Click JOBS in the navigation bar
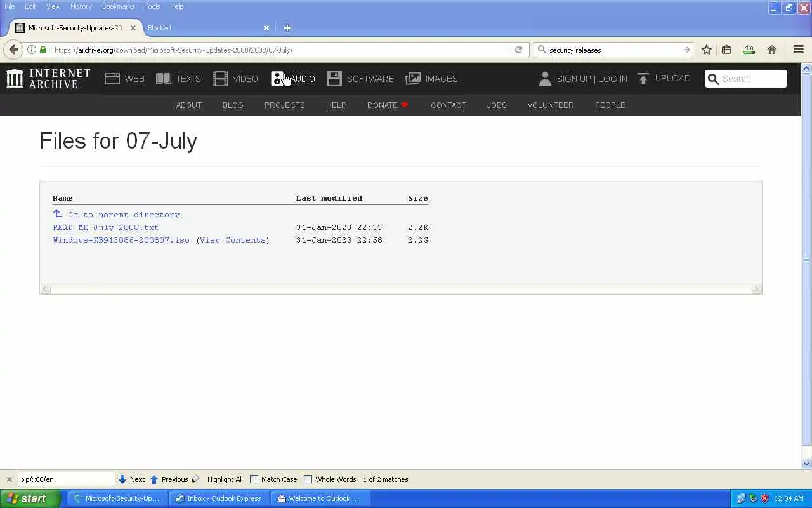This screenshot has width=812, height=508. point(497,105)
